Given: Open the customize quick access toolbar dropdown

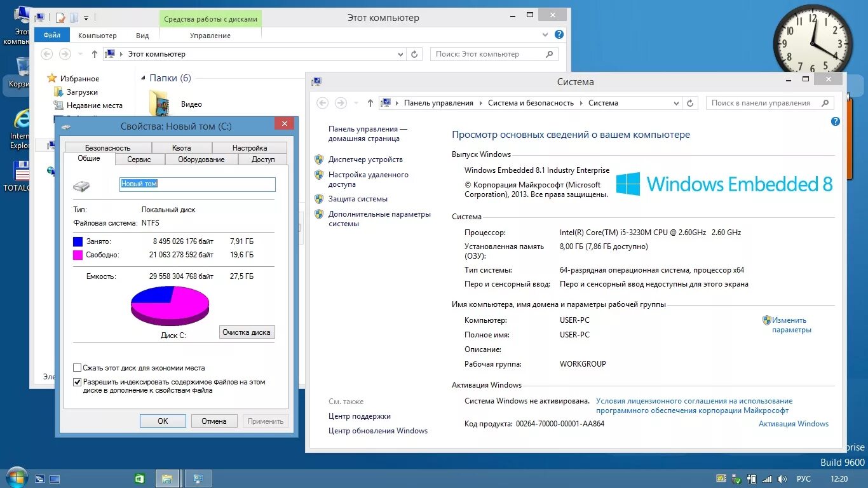Looking at the screenshot, I should (x=86, y=17).
